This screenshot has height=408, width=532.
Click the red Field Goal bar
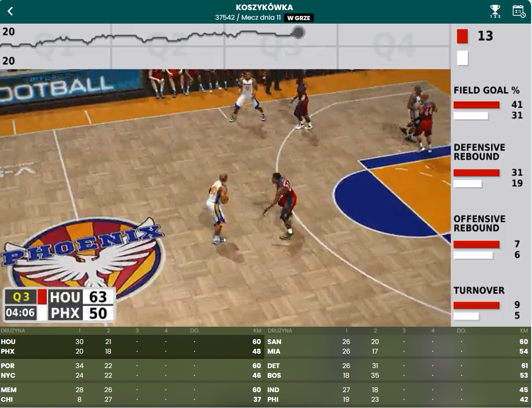click(x=476, y=105)
